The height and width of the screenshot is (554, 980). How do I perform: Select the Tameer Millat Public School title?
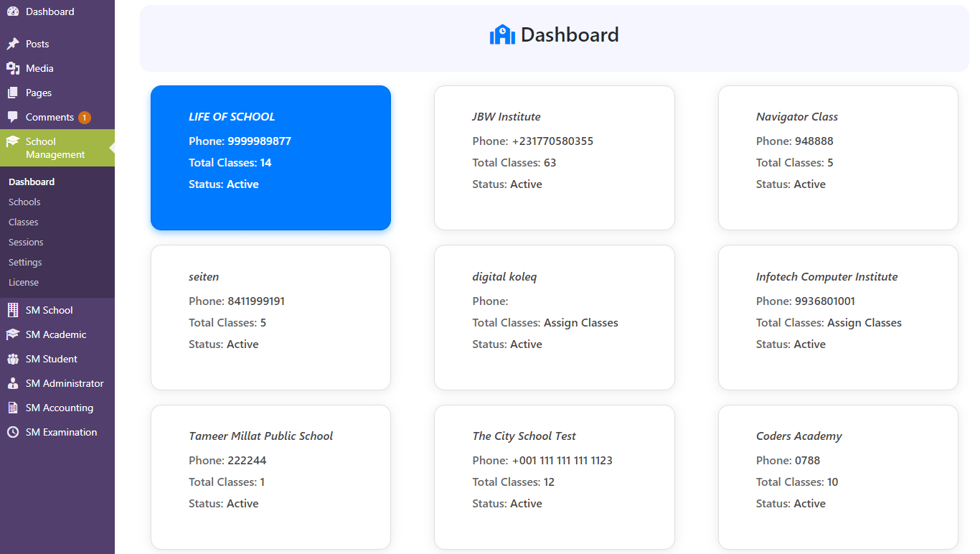261,436
